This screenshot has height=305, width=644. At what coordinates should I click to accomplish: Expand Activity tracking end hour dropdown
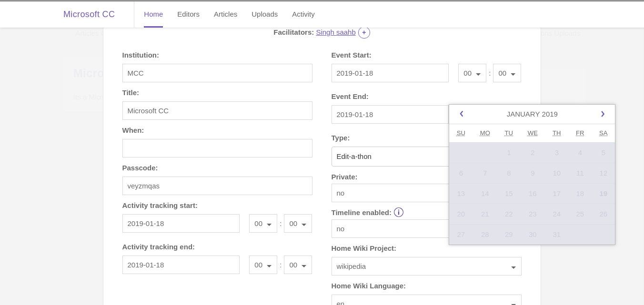click(x=263, y=265)
